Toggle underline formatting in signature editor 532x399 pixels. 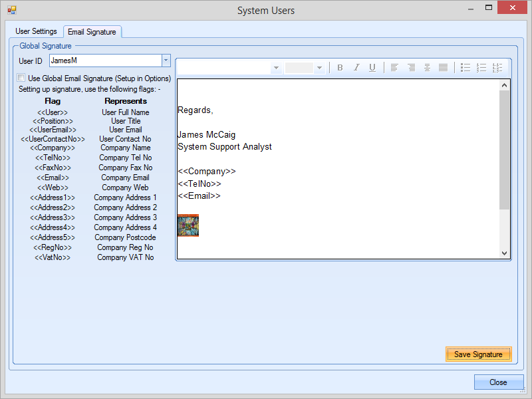click(372, 68)
